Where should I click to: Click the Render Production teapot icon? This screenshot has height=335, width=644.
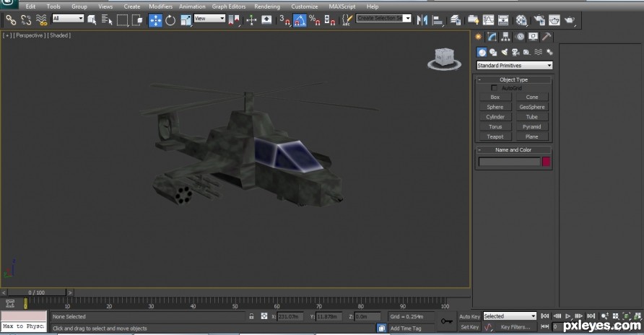click(x=570, y=19)
